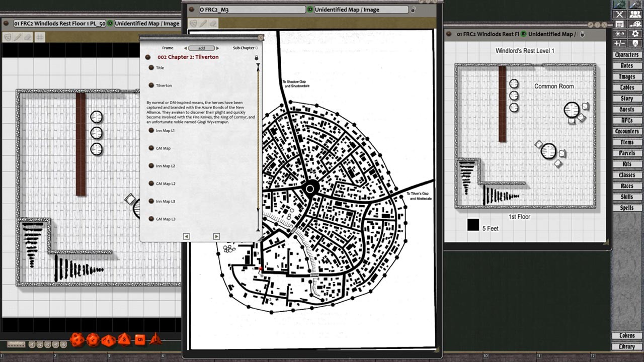Open the Inn Map L1 story entry
Viewport: 644px width, 362px height.
pos(166,130)
